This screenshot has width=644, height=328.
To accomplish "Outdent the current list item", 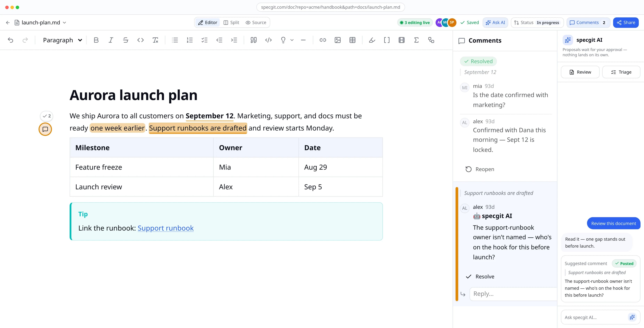I will (x=219, y=40).
